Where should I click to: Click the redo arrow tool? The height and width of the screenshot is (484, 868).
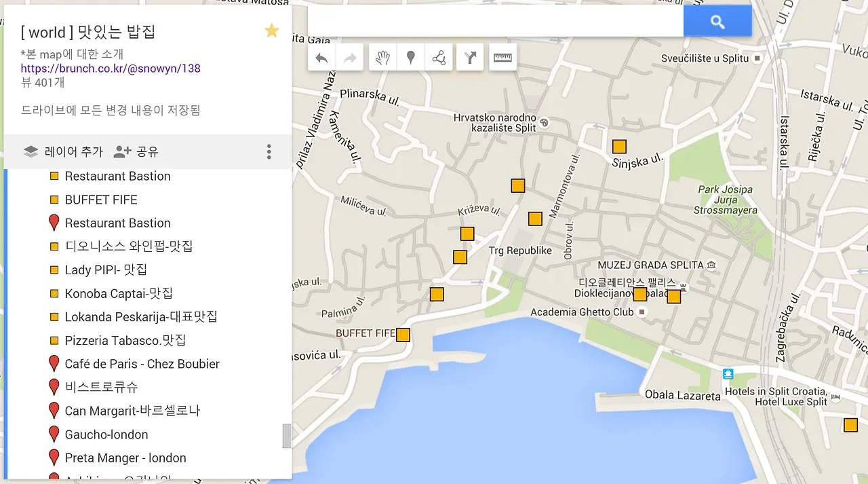point(351,58)
